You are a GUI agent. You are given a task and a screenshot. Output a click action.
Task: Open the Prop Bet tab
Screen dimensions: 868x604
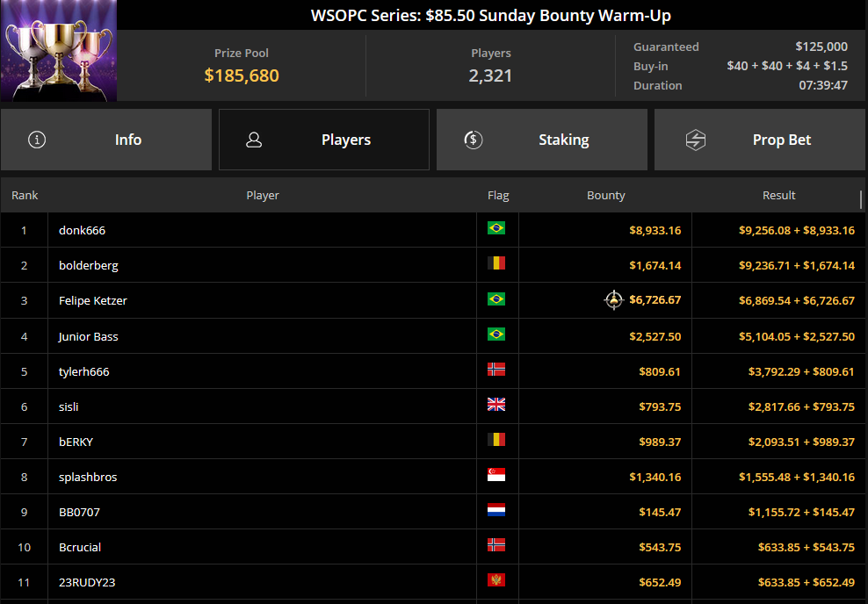coord(761,140)
